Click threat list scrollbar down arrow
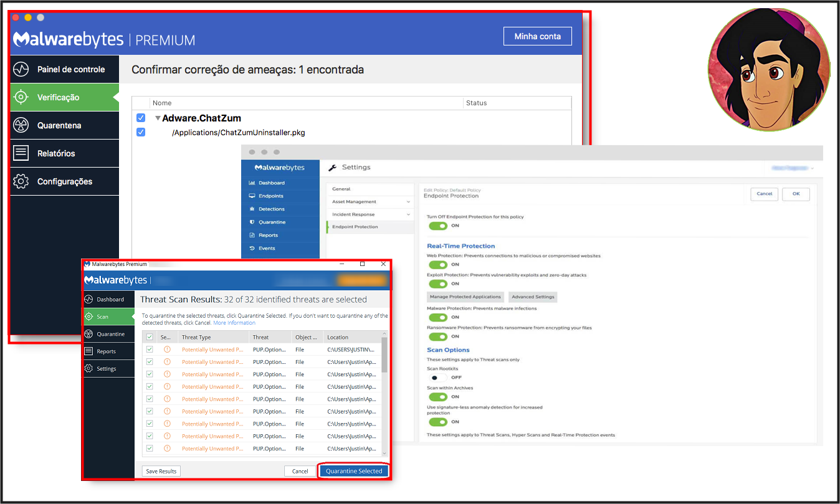 click(x=384, y=454)
